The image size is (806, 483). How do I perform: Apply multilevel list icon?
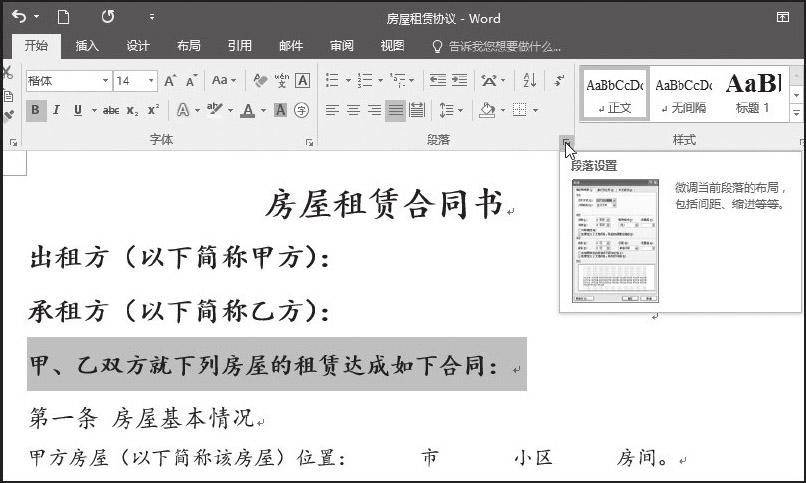tap(398, 80)
